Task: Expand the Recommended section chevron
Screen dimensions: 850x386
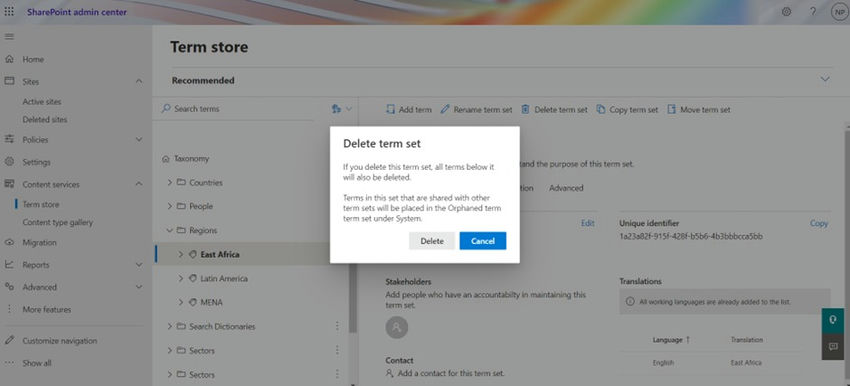Action: tap(825, 79)
